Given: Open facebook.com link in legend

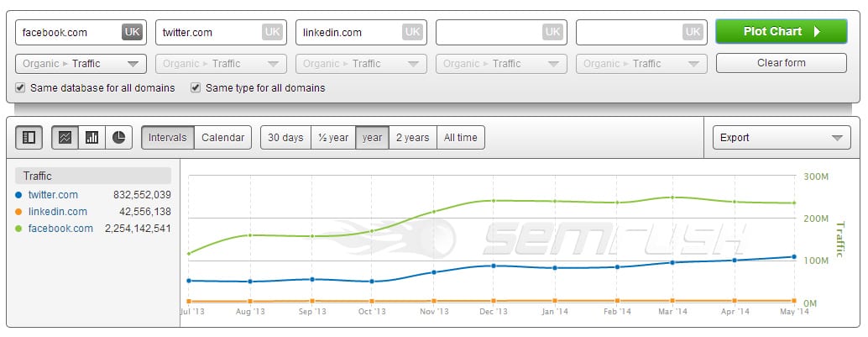Looking at the screenshot, I should pos(60,229).
